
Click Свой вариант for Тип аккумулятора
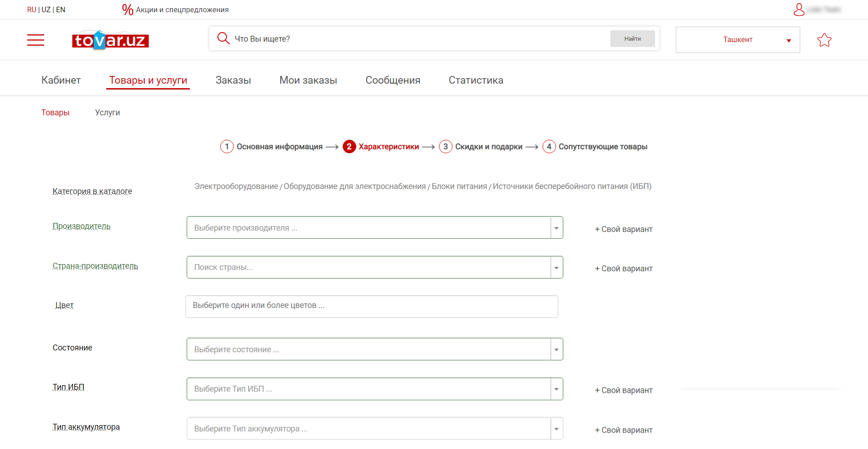pyautogui.click(x=624, y=430)
